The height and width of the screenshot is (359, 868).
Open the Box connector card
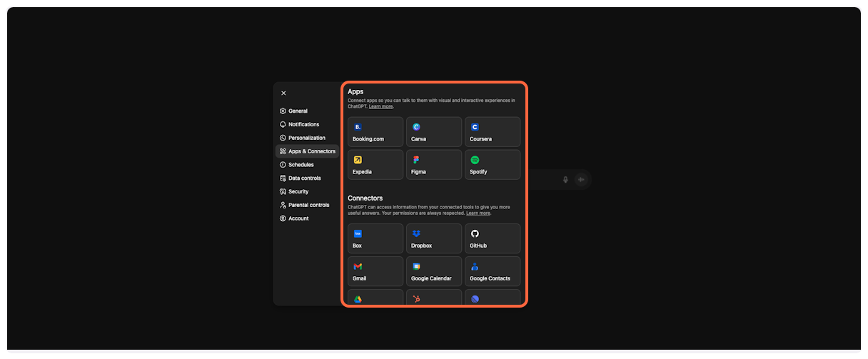tap(375, 238)
